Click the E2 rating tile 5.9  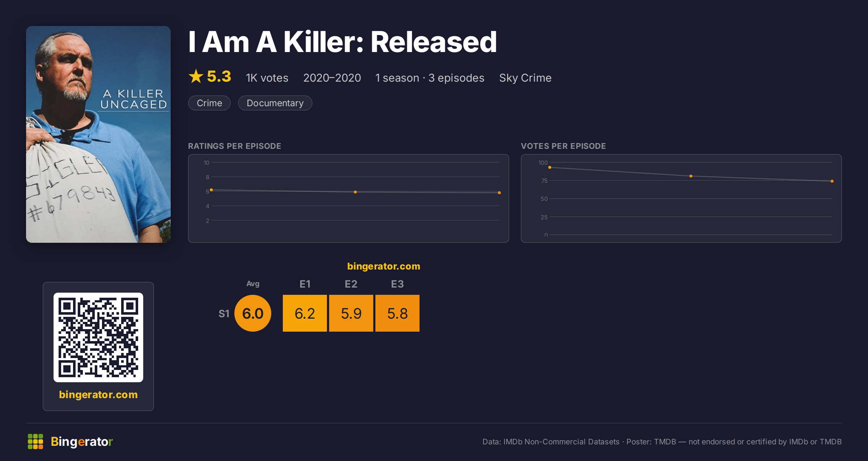click(x=351, y=313)
